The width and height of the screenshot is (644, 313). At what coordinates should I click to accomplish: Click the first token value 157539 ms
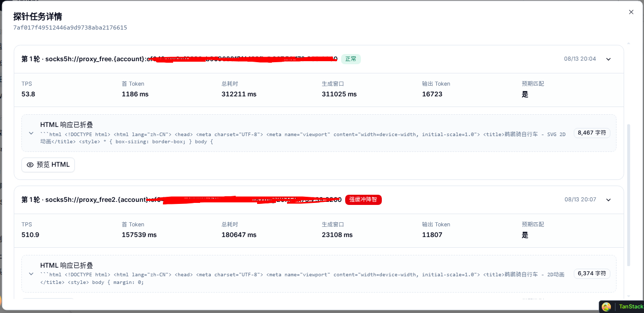pos(139,235)
